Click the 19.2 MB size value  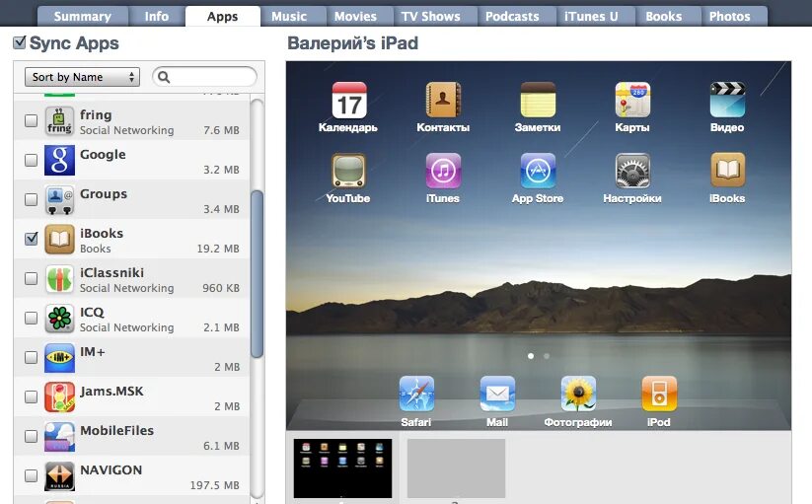coord(218,249)
